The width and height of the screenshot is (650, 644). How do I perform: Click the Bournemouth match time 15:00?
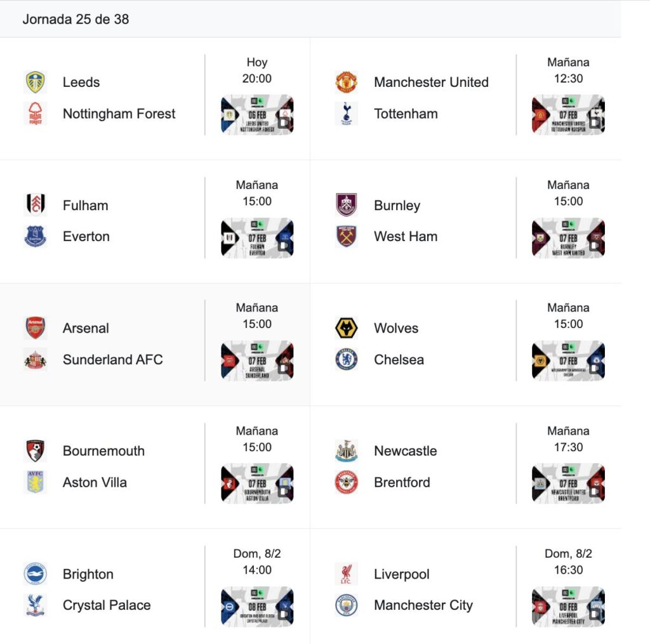tap(257, 447)
